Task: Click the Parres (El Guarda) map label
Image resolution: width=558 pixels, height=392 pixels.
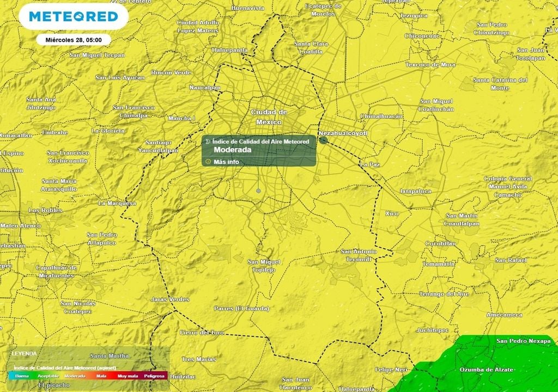Action: click(x=241, y=308)
